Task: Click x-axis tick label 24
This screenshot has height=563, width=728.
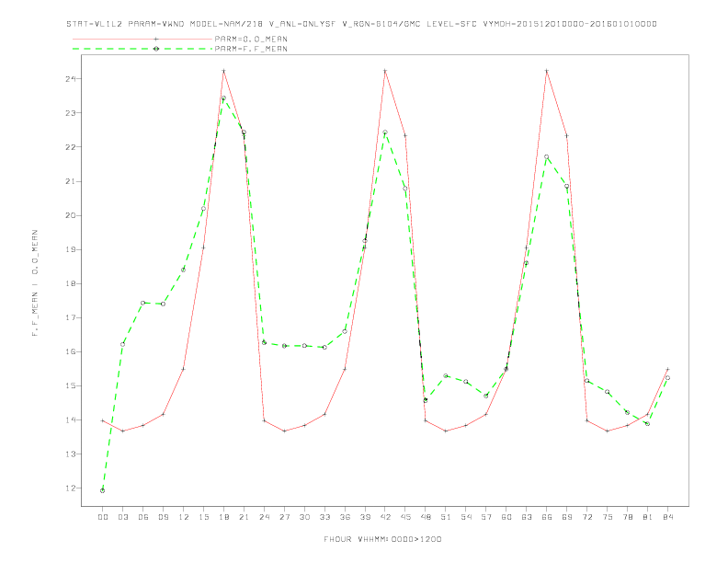Action: pyautogui.click(x=264, y=517)
